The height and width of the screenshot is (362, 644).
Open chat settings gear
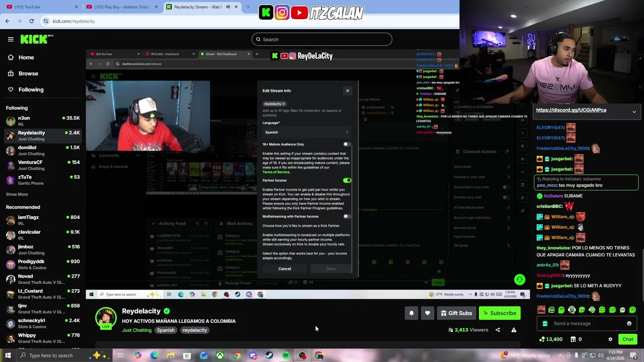pos(610,339)
